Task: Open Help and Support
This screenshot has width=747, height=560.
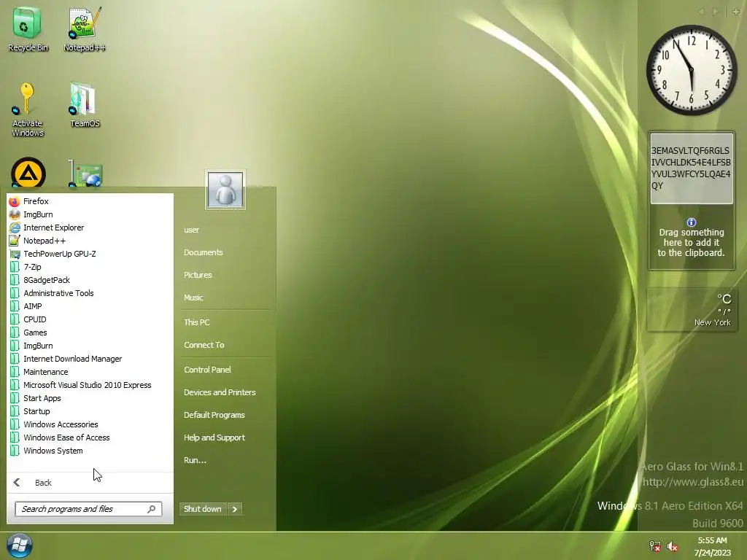Action: click(x=214, y=437)
